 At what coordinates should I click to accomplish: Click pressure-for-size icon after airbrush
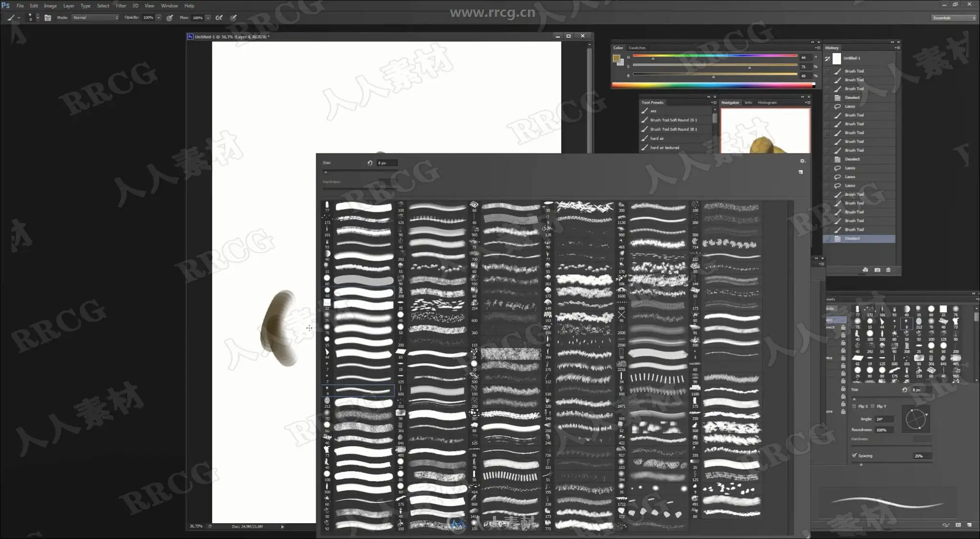(x=234, y=18)
